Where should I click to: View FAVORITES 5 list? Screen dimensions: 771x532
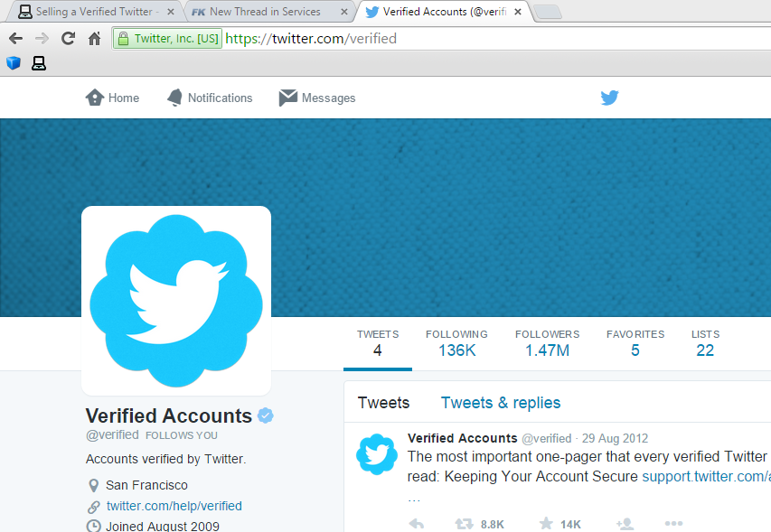(635, 343)
